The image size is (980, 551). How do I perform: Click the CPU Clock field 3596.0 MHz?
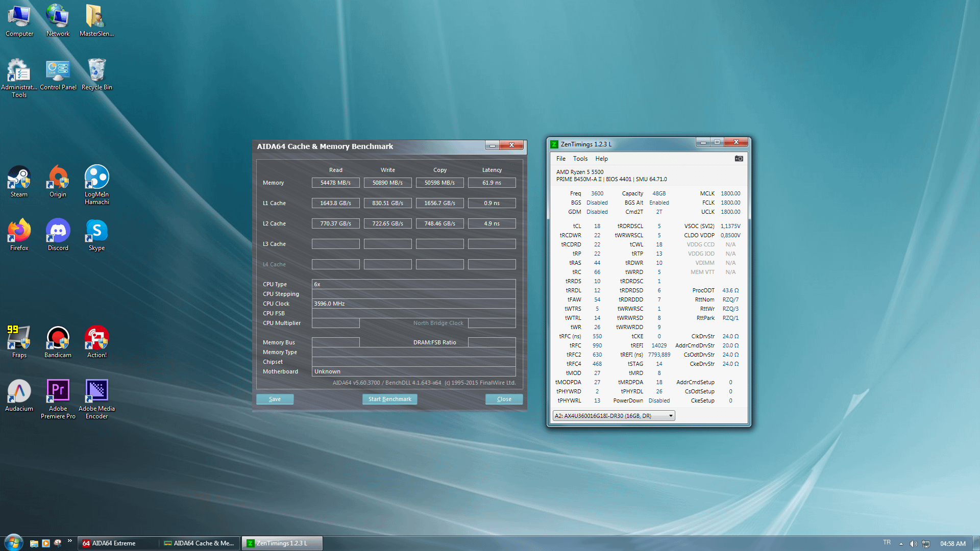pos(413,304)
